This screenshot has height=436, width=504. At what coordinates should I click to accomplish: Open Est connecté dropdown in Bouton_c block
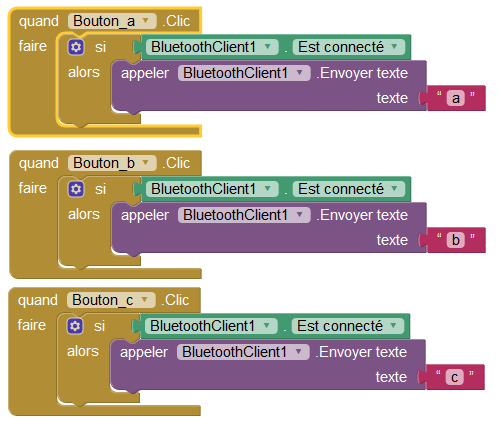click(348, 326)
